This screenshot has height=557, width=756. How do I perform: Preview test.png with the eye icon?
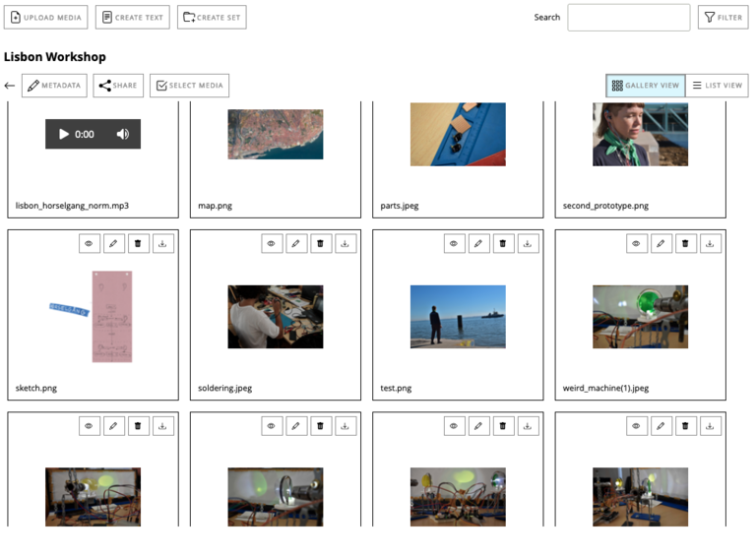(454, 243)
